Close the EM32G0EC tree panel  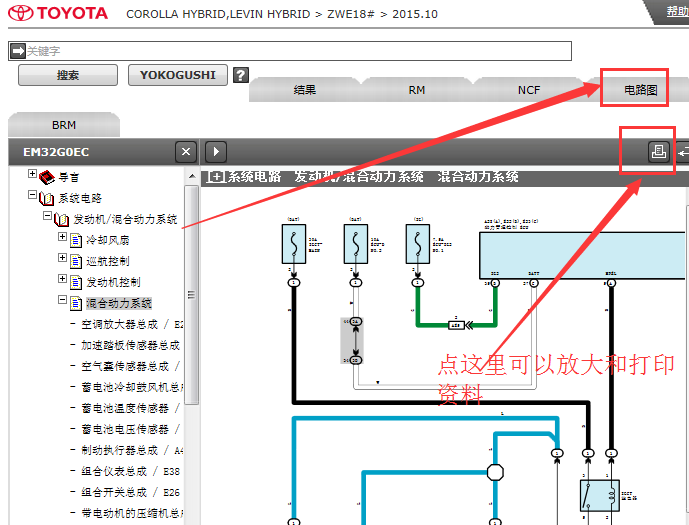click(185, 152)
